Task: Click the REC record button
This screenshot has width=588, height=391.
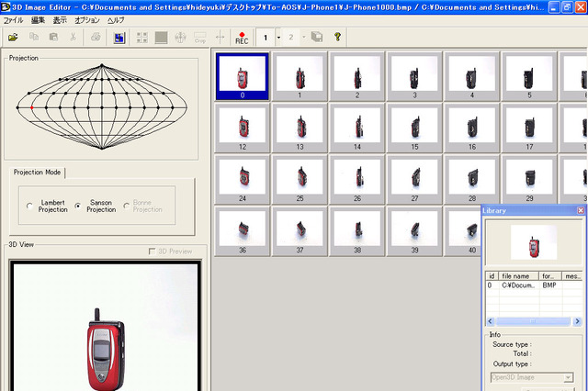Action: (x=242, y=38)
